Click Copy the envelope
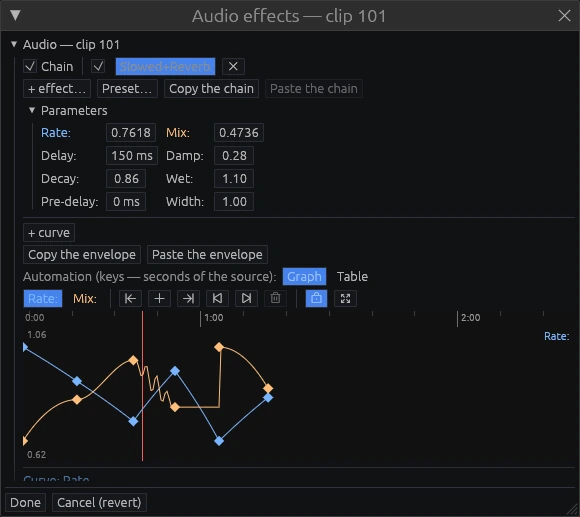The width and height of the screenshot is (580, 517). 82,254
